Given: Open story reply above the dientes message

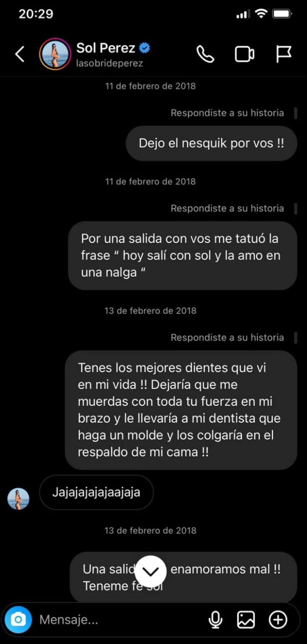Looking at the screenshot, I should 227,338.
